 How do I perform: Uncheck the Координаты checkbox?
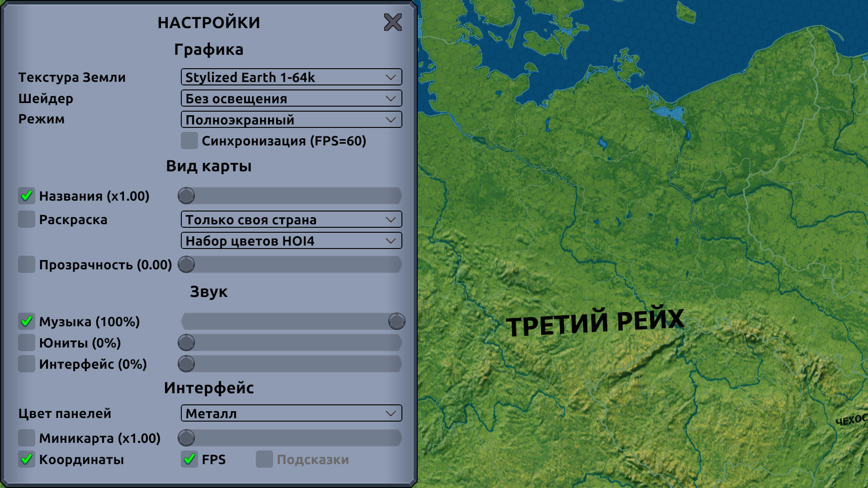[27, 459]
